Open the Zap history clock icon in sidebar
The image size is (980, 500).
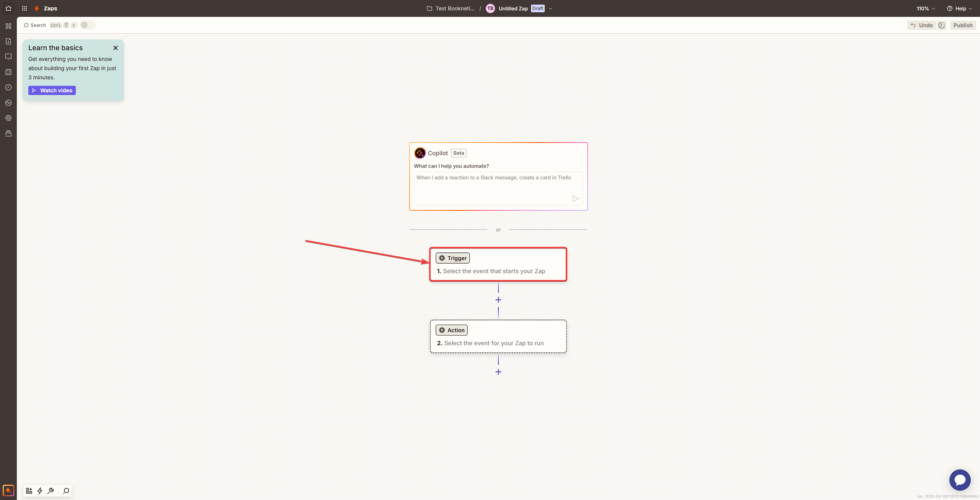pyautogui.click(x=8, y=87)
